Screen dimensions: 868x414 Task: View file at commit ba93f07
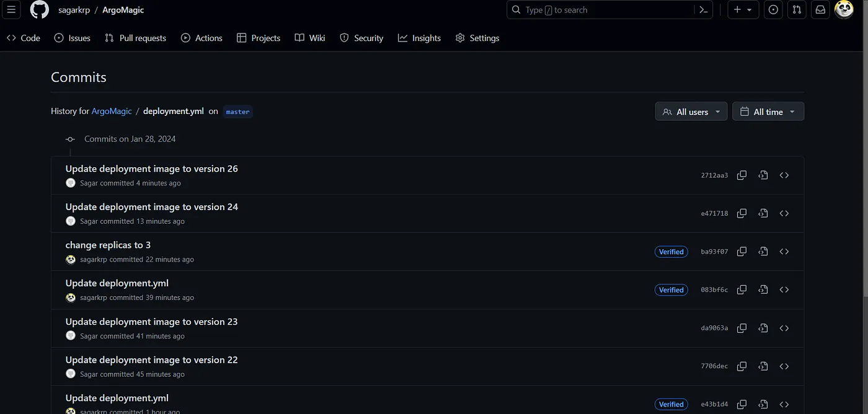tap(763, 252)
